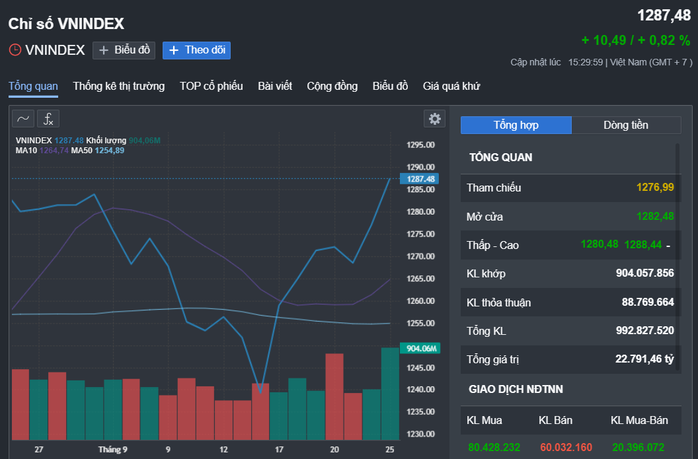Viewport: 698px width, 459px height.
Task: Click KL Mua value 80.428.232
Action: tap(494, 447)
